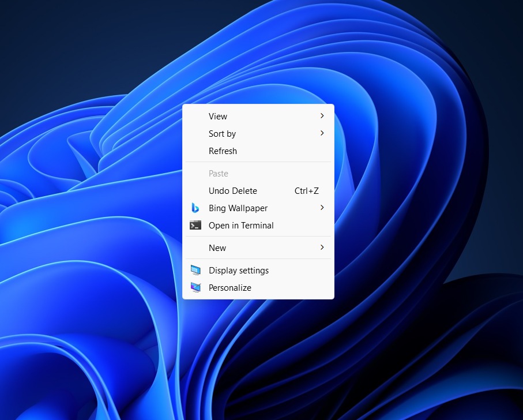Click the Bing logo icon
The width and height of the screenshot is (523, 420).
[x=195, y=208]
